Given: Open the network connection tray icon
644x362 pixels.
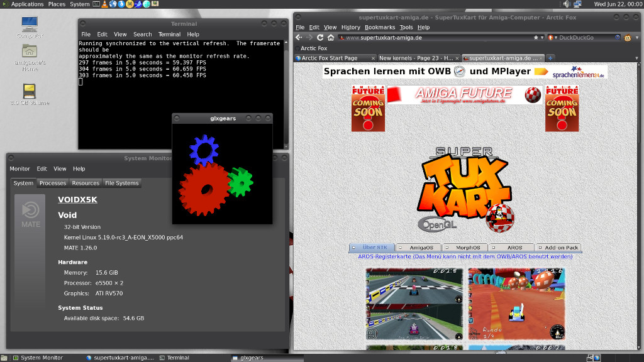Looking at the screenshot, I should click(577, 4).
